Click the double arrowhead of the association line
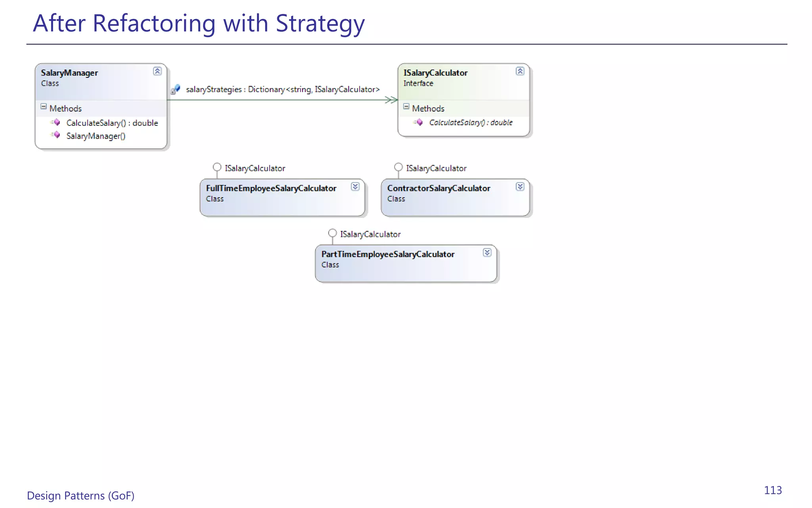Image resolution: width=812 pixels, height=508 pixels. tap(391, 100)
